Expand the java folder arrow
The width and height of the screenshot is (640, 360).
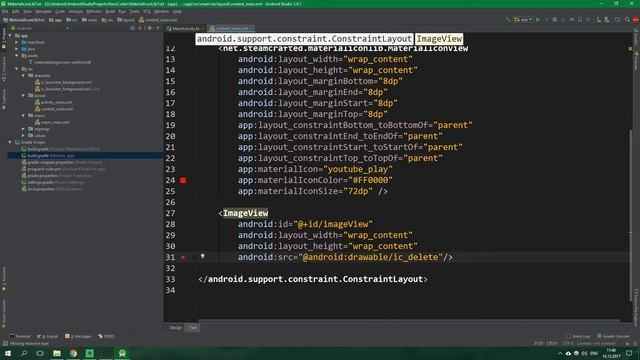tap(17, 49)
